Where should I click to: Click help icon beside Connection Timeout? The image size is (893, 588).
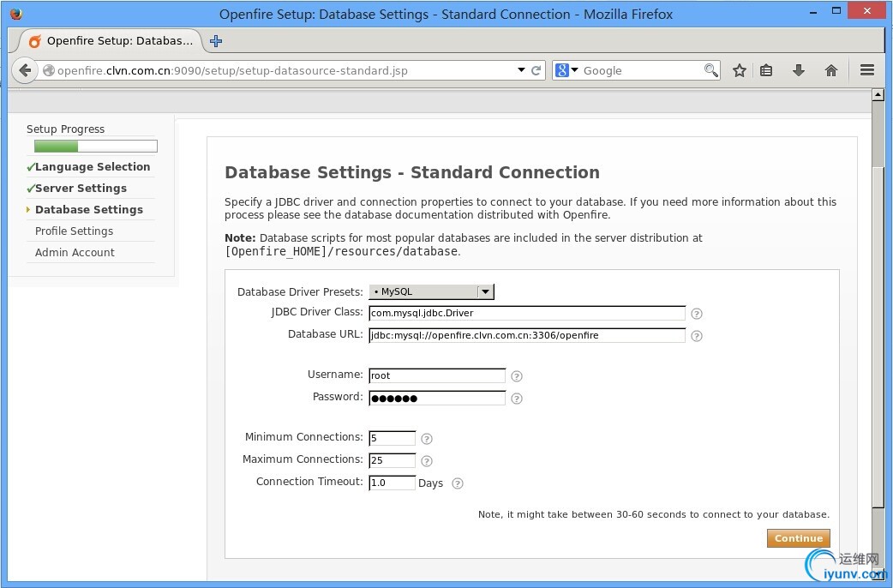click(x=458, y=483)
